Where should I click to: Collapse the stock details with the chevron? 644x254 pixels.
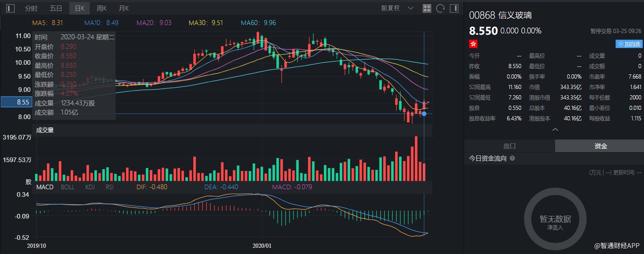click(x=555, y=130)
